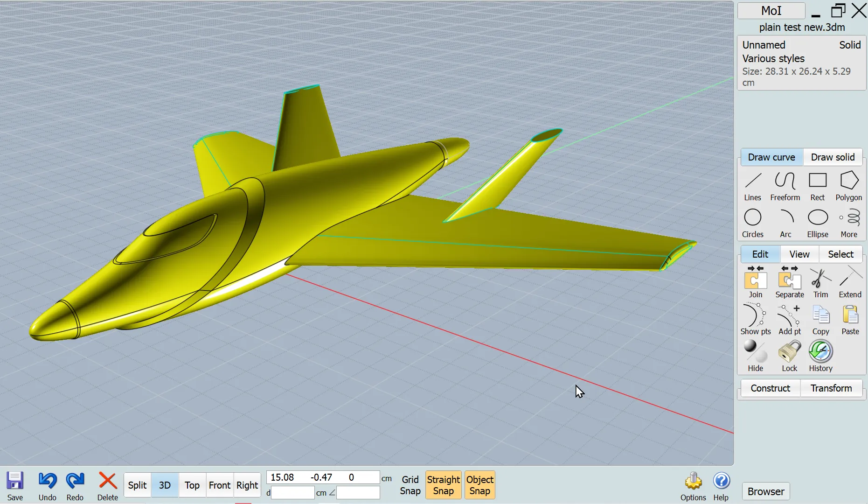868x504 pixels.
Task: Join the selected objects
Action: click(x=755, y=282)
